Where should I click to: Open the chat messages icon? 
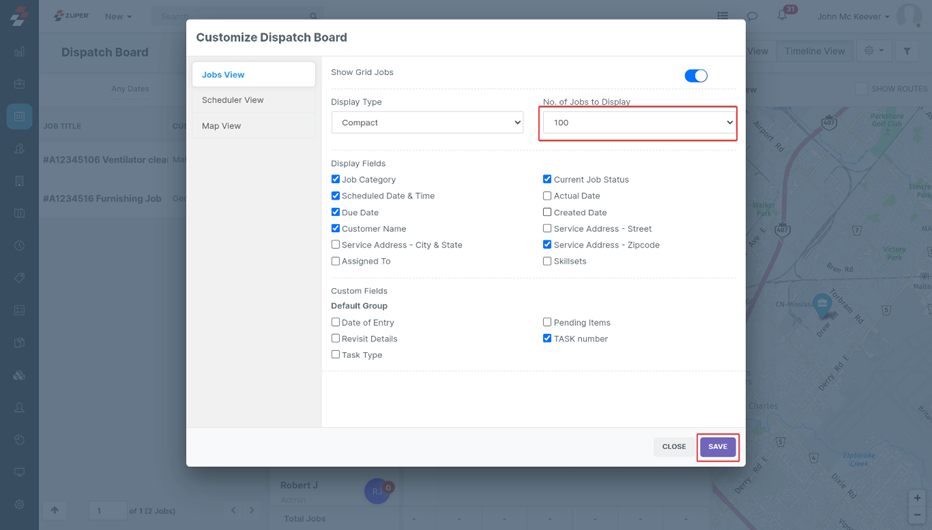(x=752, y=16)
